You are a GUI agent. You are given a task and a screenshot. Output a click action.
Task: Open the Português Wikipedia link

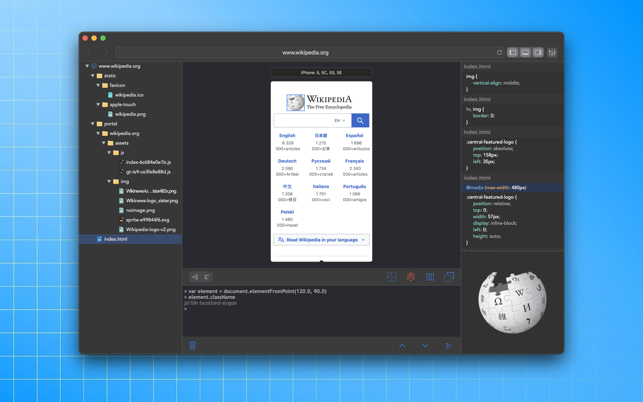click(354, 186)
